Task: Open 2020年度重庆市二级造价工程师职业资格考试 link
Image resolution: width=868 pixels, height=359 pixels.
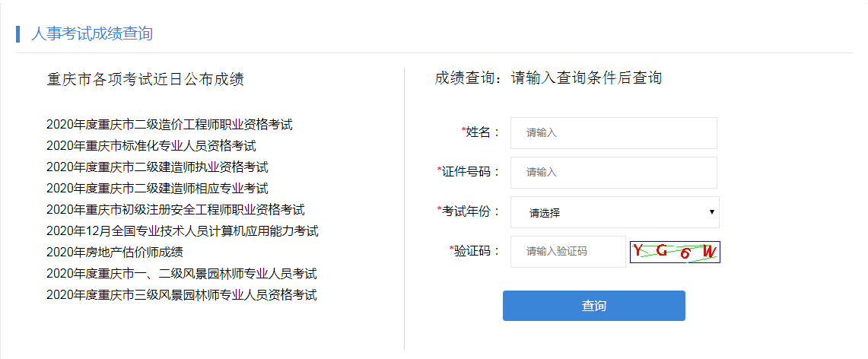Action: coord(169,125)
